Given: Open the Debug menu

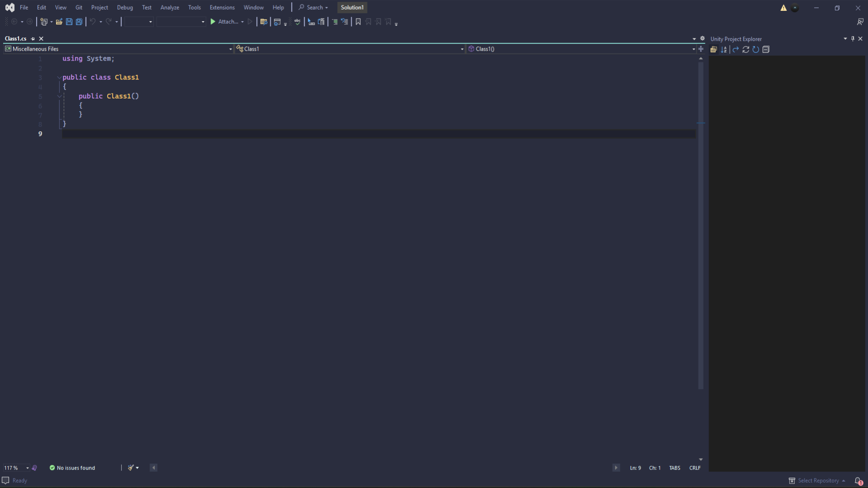Looking at the screenshot, I should 125,7.
